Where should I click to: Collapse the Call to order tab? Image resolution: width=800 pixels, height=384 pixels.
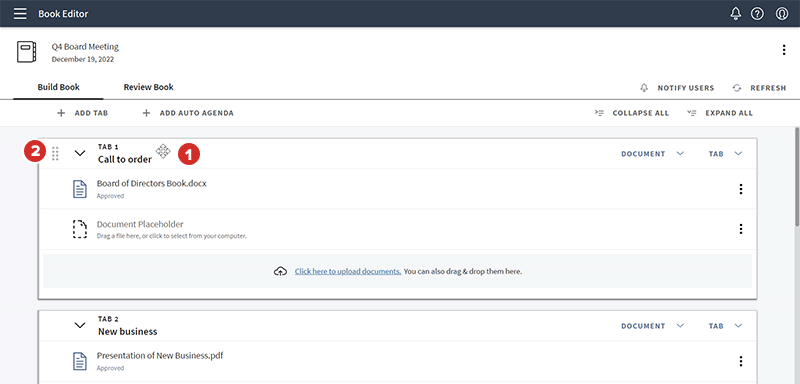point(80,153)
